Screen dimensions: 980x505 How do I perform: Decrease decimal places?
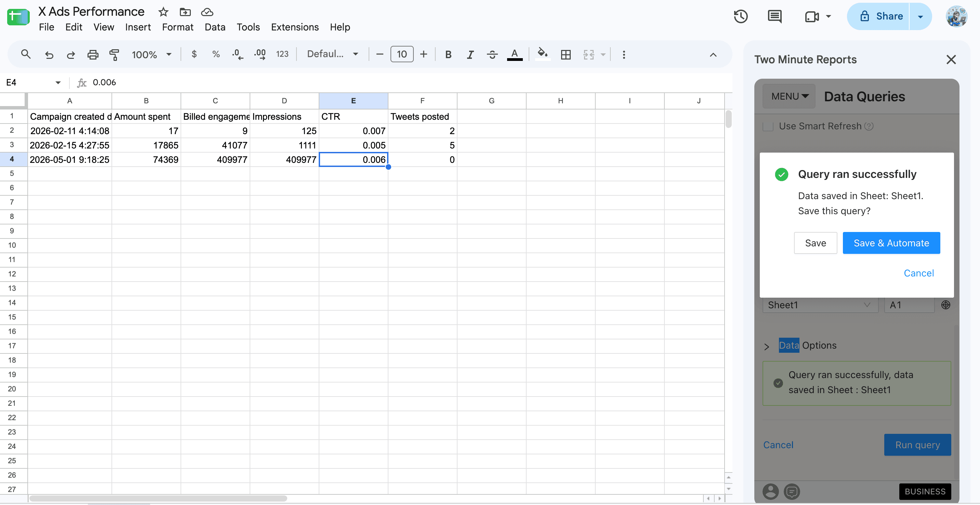(x=237, y=54)
